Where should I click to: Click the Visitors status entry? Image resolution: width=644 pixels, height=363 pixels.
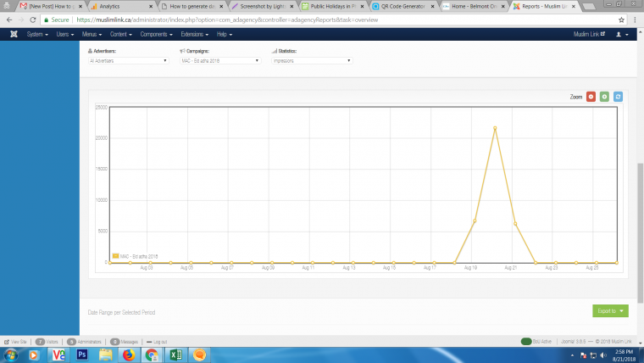point(47,342)
